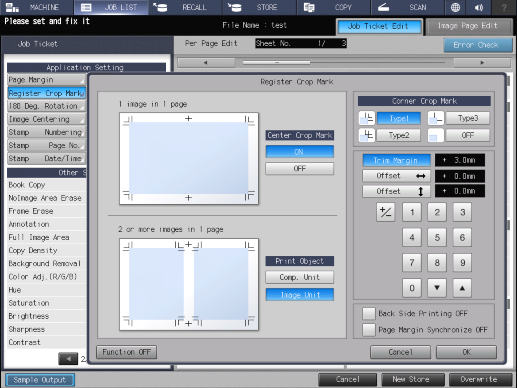The width and height of the screenshot is (517, 388).
Task: Click the Function OFF button
Action: [126, 352]
